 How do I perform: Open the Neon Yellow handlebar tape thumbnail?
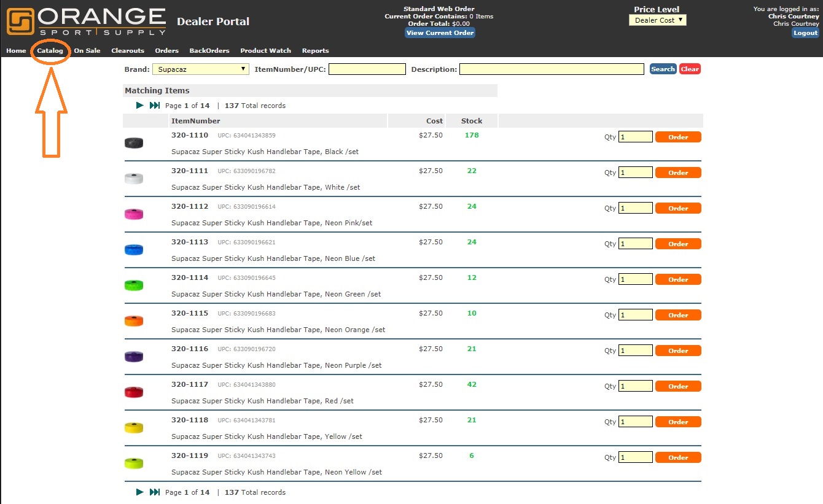tap(134, 463)
